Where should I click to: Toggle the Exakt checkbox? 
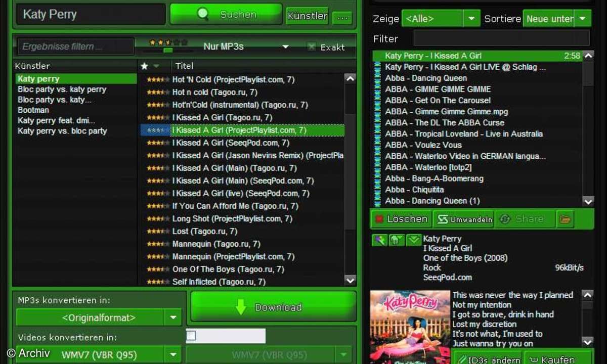pos(312,47)
